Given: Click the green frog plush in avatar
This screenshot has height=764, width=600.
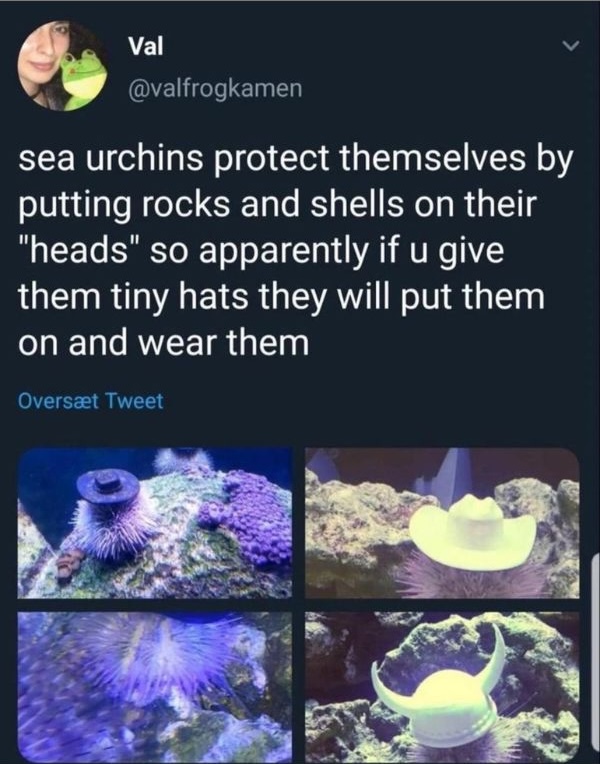Looking at the screenshot, I should 83,78.
